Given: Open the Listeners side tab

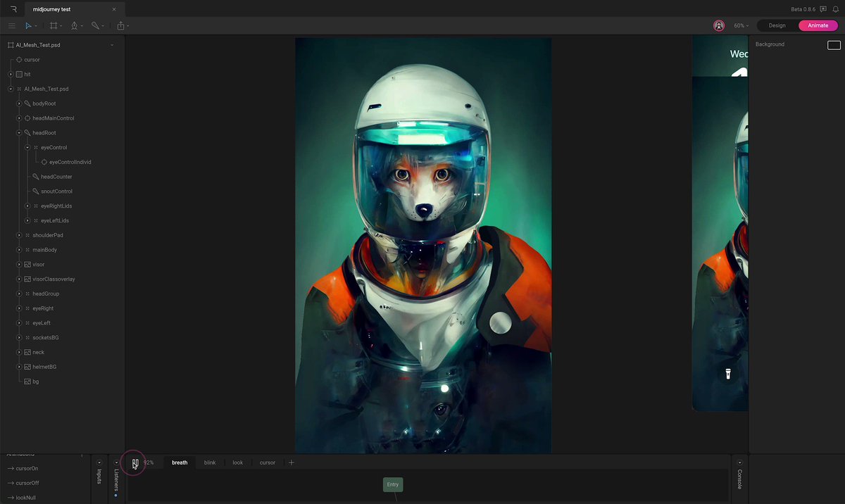Looking at the screenshot, I should (117, 481).
